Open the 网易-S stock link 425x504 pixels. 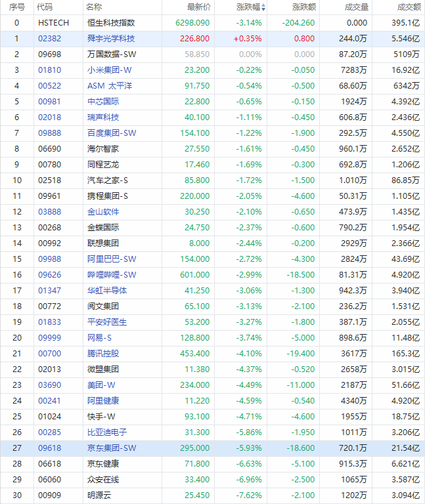[99, 338]
